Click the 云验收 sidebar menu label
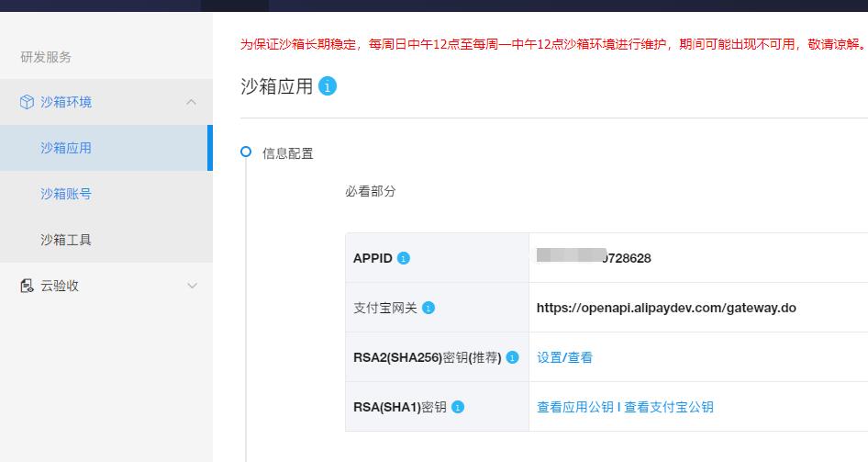The height and width of the screenshot is (462, 868). pyautogui.click(x=60, y=286)
